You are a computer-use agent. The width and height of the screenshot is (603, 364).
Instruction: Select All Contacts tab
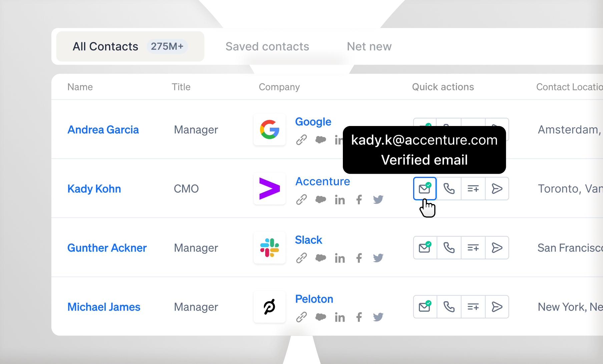(x=130, y=46)
